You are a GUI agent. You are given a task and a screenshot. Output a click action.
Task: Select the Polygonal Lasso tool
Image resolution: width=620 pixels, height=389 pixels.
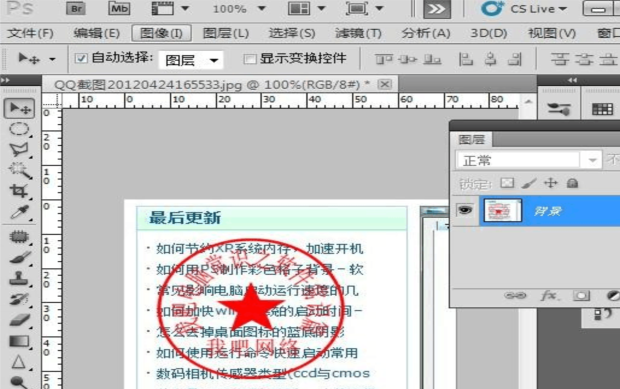pos(19,149)
